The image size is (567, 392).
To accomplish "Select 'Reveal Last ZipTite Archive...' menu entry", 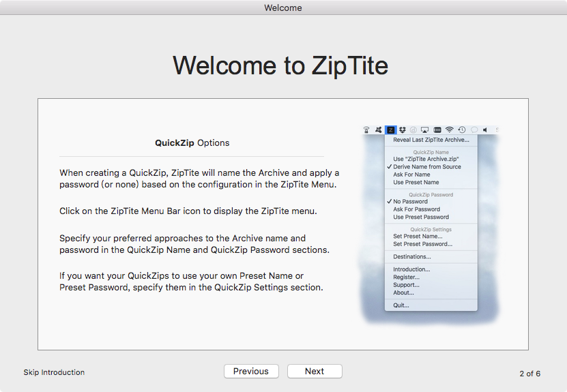I will (x=431, y=140).
